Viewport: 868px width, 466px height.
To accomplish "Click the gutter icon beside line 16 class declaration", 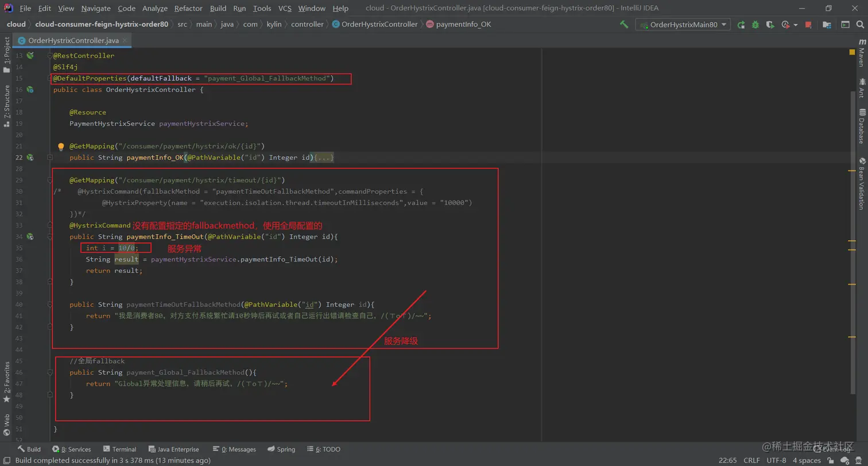I will (x=30, y=90).
